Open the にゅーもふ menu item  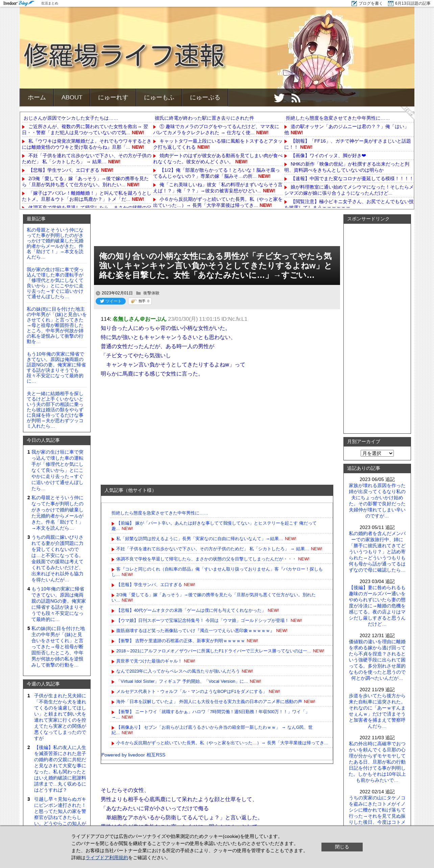pyautogui.click(x=159, y=97)
